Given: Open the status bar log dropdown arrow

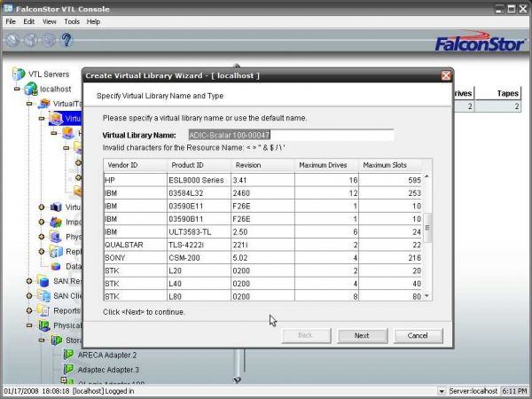Looking at the screenshot, I should (x=441, y=391).
